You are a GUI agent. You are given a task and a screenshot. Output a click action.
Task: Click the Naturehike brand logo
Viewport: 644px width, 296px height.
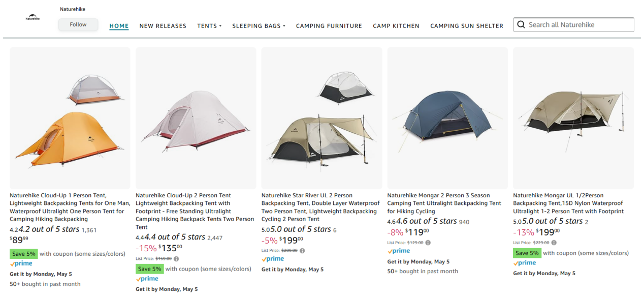click(33, 18)
